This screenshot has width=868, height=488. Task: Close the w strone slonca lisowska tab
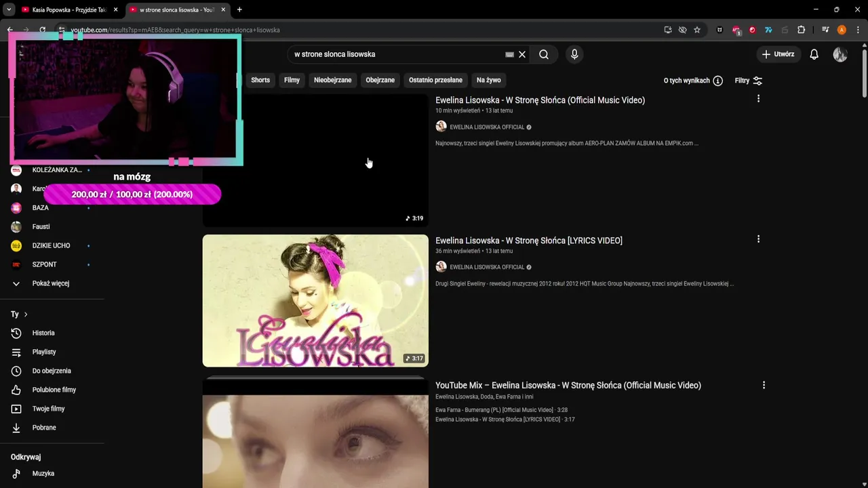tap(223, 9)
